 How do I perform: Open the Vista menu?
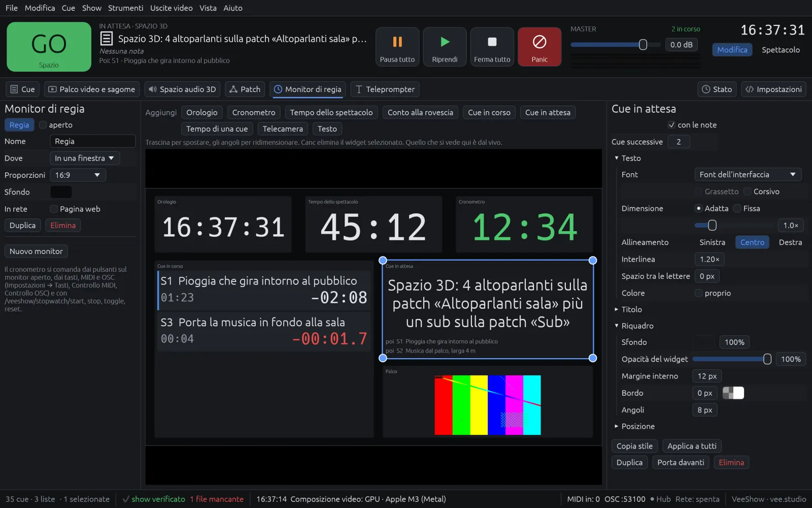click(208, 8)
